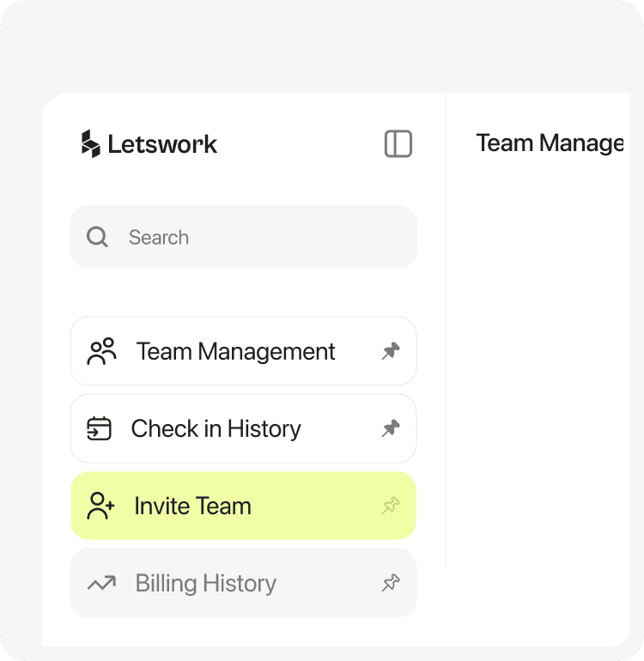Click the Team Manage page heading
Image resolution: width=644 pixels, height=661 pixels.
pyautogui.click(x=550, y=143)
